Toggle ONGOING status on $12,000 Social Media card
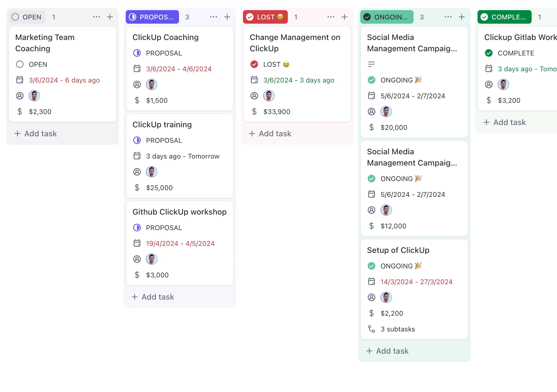Image resolution: width=557 pixels, height=392 pixels. click(372, 179)
